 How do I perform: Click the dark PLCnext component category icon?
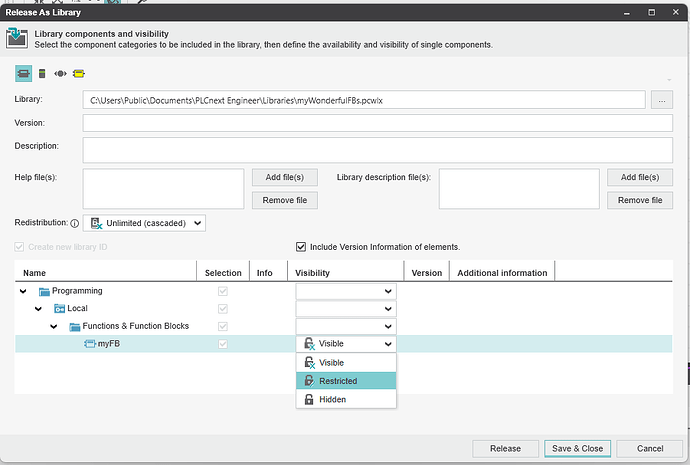coord(42,73)
